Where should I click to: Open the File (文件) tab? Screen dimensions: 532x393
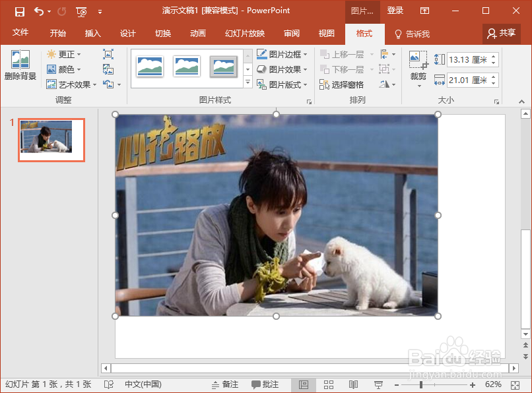(x=20, y=32)
